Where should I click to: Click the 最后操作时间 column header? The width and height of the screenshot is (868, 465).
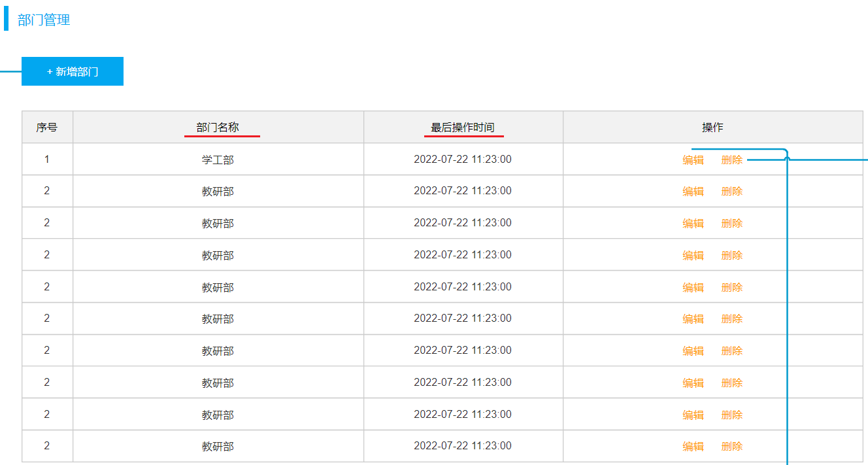pos(463,128)
